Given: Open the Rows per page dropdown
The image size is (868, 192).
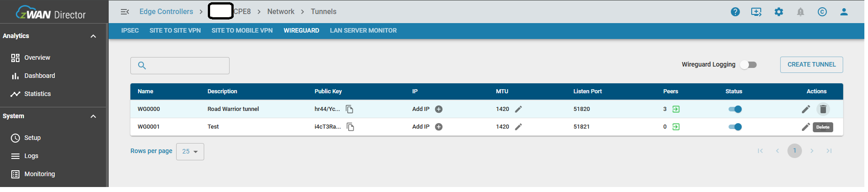Looking at the screenshot, I should pyautogui.click(x=190, y=152).
